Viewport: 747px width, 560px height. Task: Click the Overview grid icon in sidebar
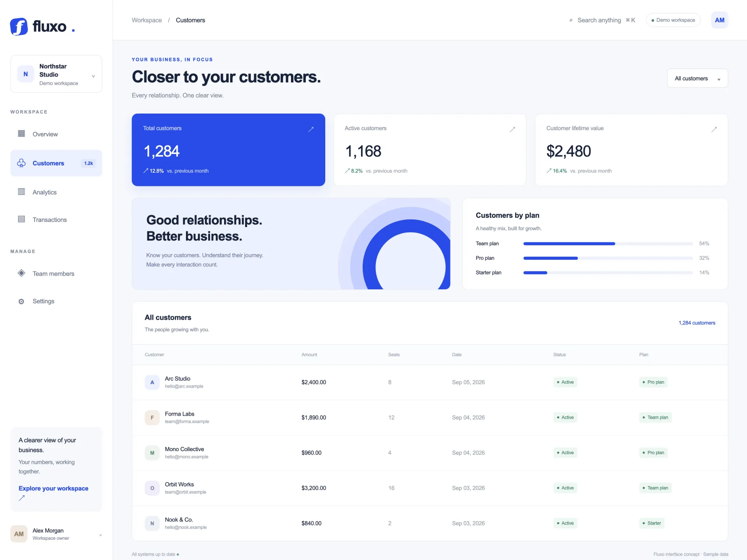coord(21,134)
